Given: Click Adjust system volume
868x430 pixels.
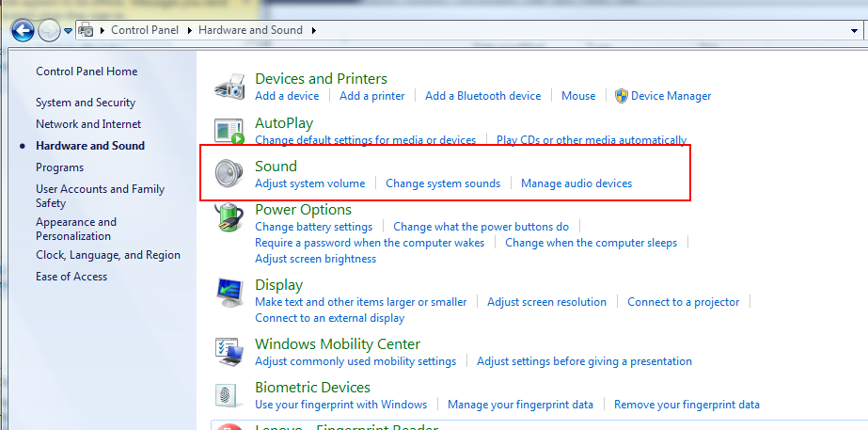Looking at the screenshot, I should (x=310, y=183).
